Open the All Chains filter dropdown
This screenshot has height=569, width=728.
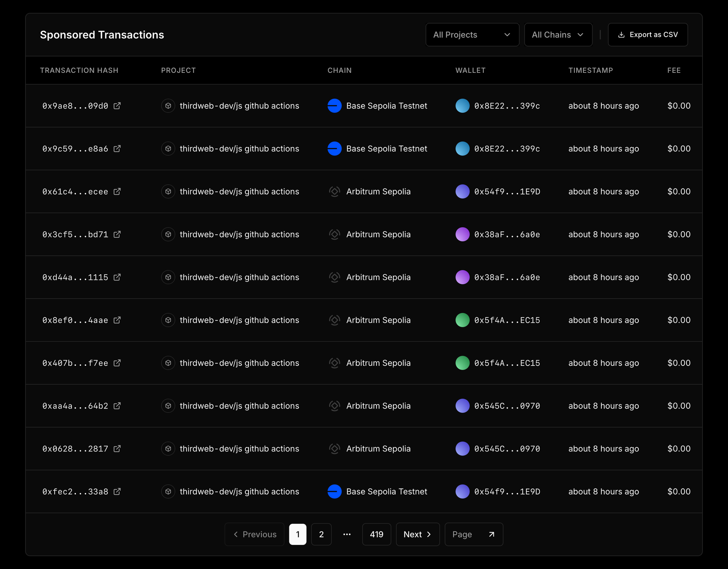558,35
